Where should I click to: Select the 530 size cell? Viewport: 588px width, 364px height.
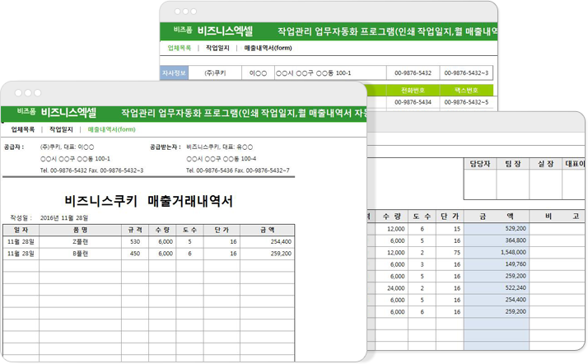[135, 242]
